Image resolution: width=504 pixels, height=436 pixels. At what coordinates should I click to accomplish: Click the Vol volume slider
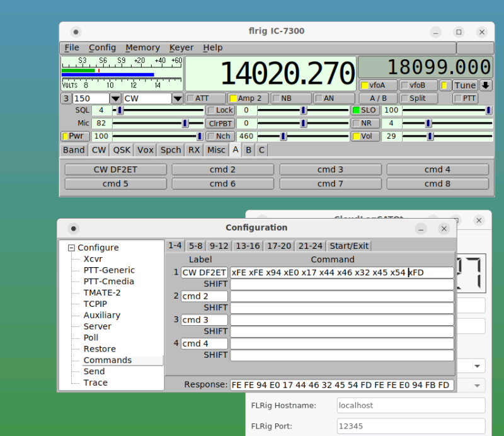point(447,136)
